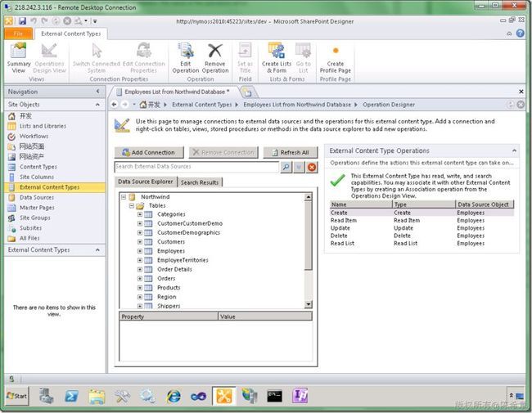Open Data Sources in navigation pane
Screen dimensions: 532x413
click(37, 197)
